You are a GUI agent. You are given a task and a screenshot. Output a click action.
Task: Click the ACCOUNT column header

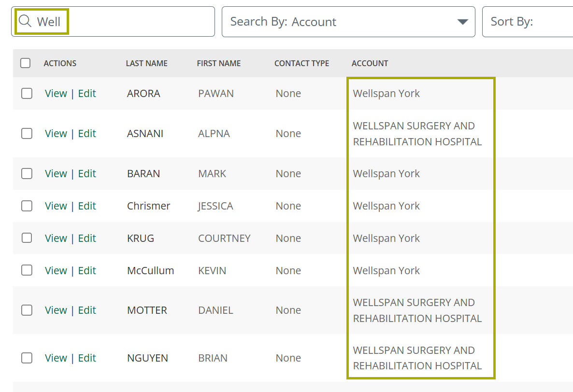(x=370, y=64)
